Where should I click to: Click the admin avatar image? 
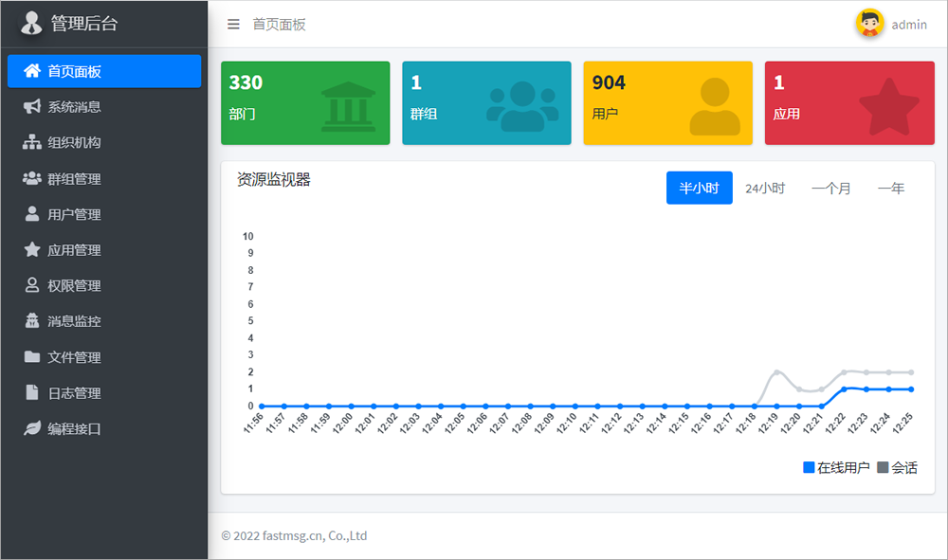tap(869, 25)
